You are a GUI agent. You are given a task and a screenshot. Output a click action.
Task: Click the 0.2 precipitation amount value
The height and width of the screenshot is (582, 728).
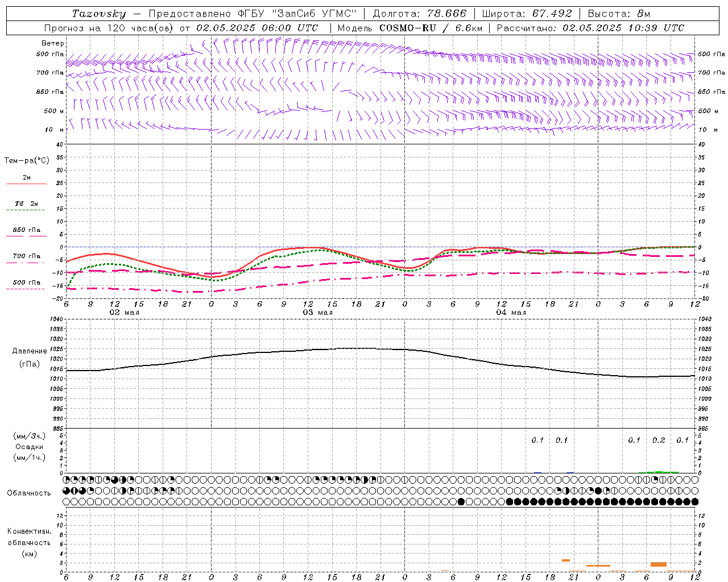pos(659,440)
